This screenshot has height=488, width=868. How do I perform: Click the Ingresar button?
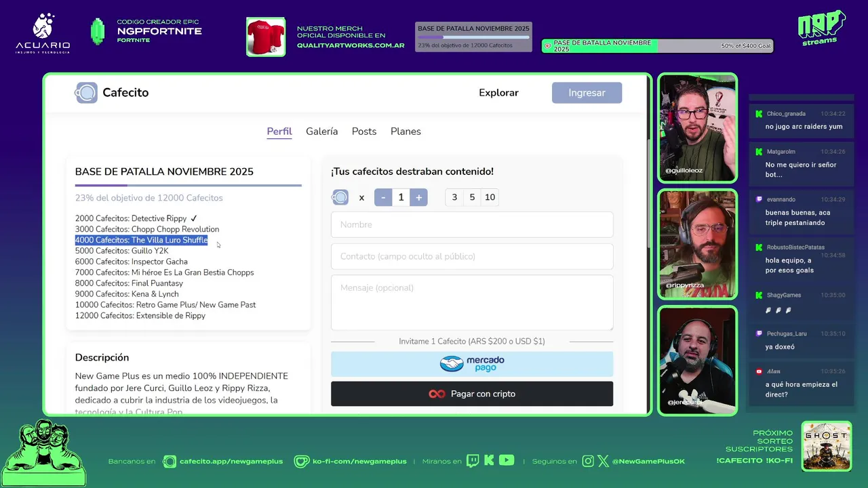click(587, 93)
